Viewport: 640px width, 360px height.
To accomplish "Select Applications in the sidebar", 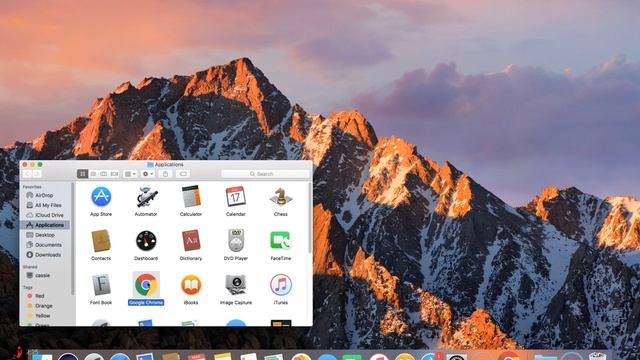I will point(45,225).
